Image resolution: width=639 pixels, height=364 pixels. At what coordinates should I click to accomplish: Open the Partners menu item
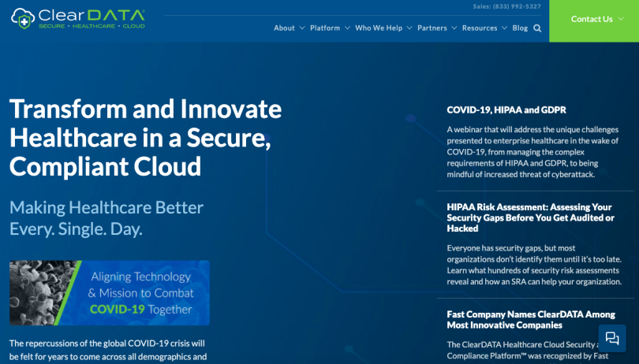pyautogui.click(x=432, y=28)
